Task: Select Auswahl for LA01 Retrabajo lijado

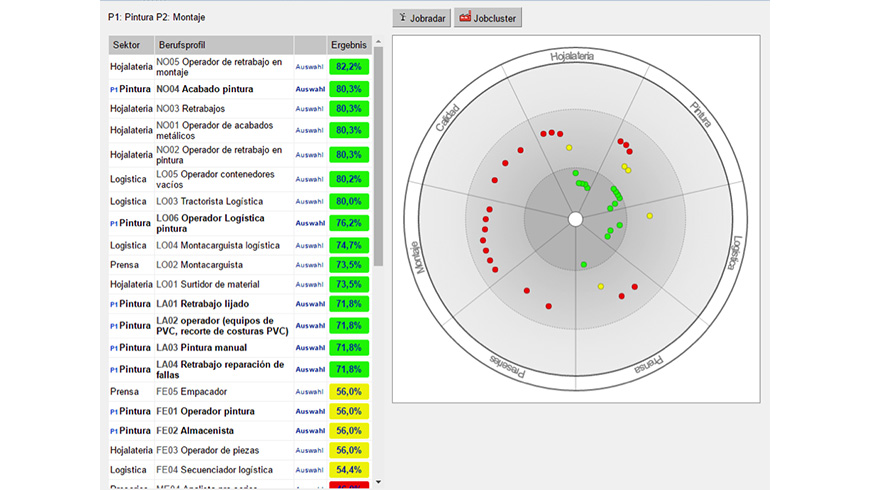Action: (x=310, y=304)
